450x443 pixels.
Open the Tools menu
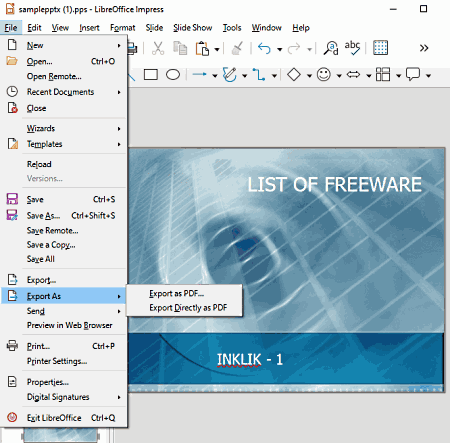(232, 28)
